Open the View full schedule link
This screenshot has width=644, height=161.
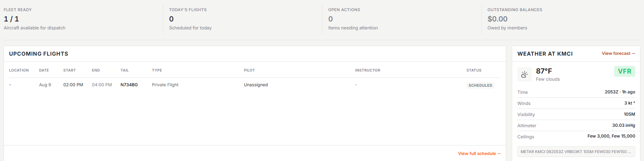coord(479,153)
